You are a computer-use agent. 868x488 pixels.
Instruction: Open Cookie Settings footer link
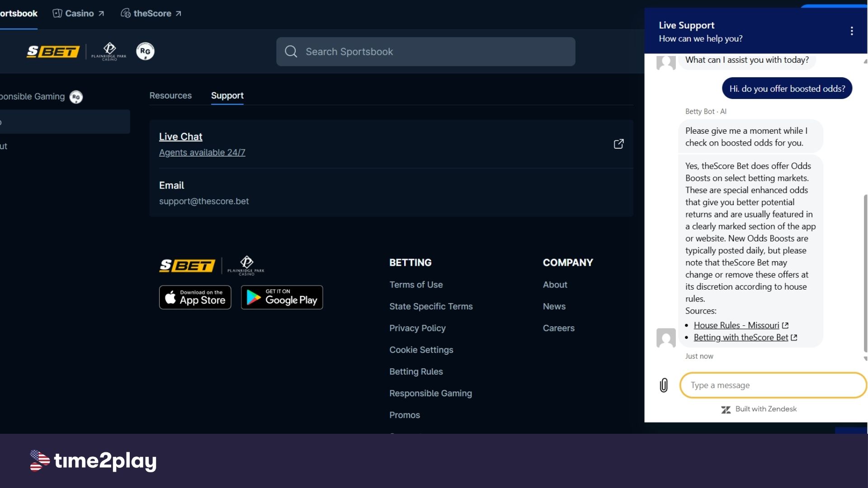[x=421, y=350]
